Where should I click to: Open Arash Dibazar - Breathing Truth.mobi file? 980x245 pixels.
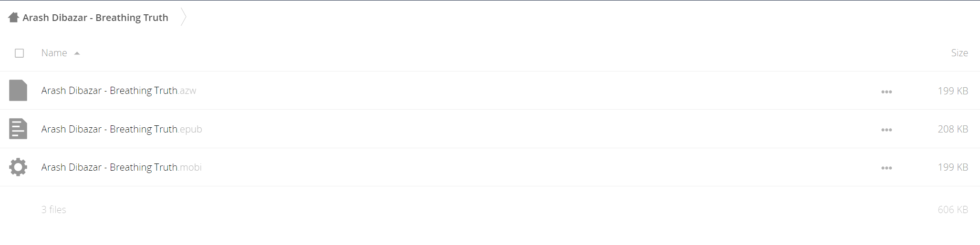(121, 167)
